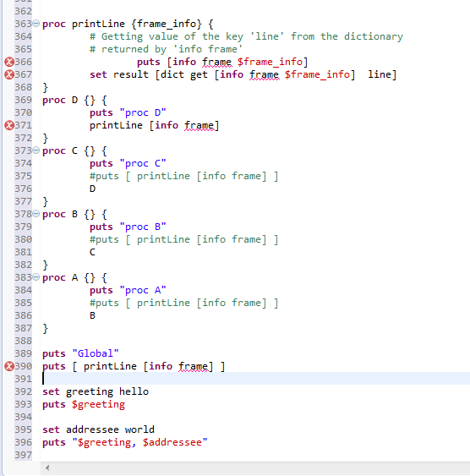Image resolution: width=470 pixels, height=476 pixels.
Task: Click the string "Global" on line 389
Action: 96,353
